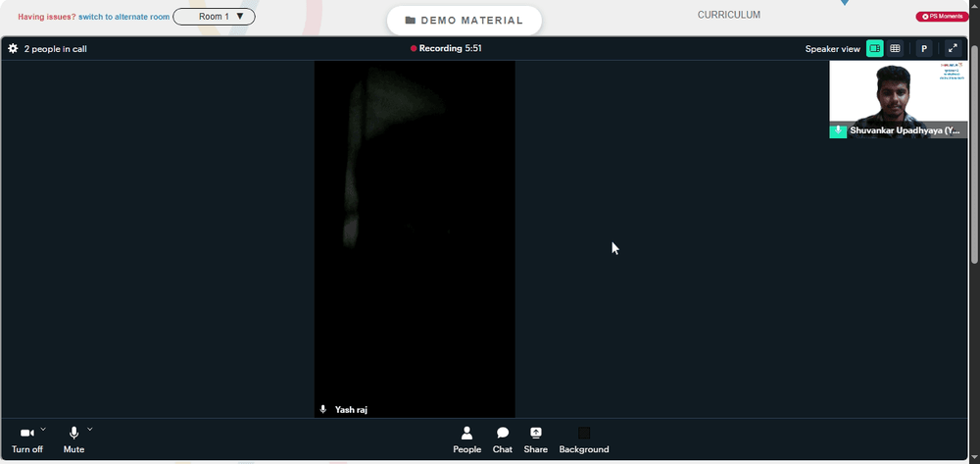The width and height of the screenshot is (980, 464).
Task: Switch to grid view layout icon
Action: pyautogui.click(x=895, y=48)
